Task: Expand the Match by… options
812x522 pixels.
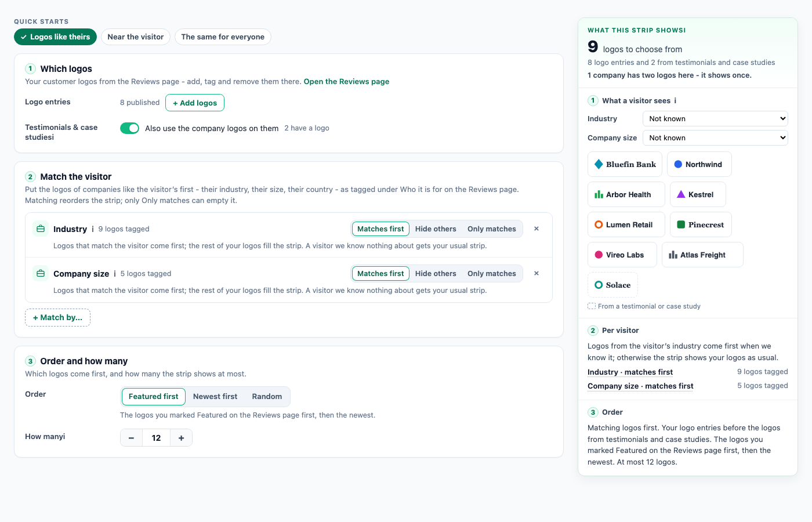Action: pos(57,317)
